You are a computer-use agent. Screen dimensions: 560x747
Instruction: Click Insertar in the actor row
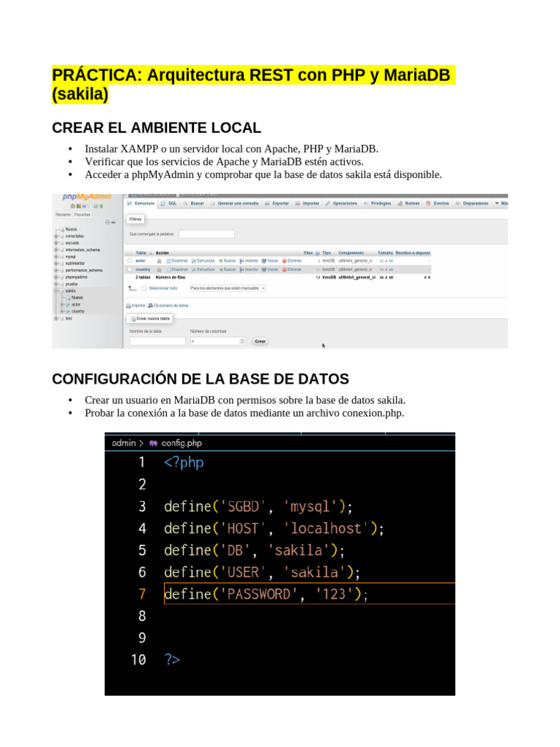pyautogui.click(x=249, y=261)
